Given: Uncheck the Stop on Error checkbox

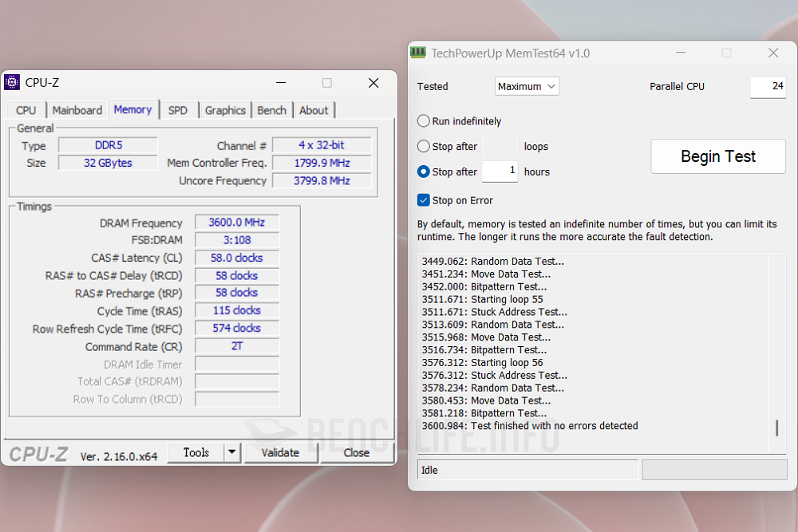Looking at the screenshot, I should point(424,200).
